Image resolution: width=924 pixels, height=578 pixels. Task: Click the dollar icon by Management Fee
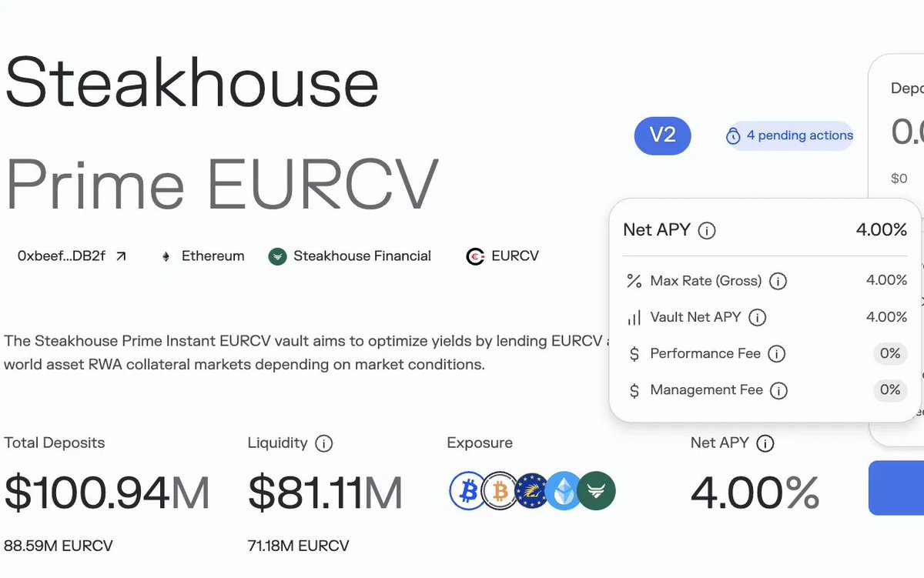pyautogui.click(x=634, y=391)
